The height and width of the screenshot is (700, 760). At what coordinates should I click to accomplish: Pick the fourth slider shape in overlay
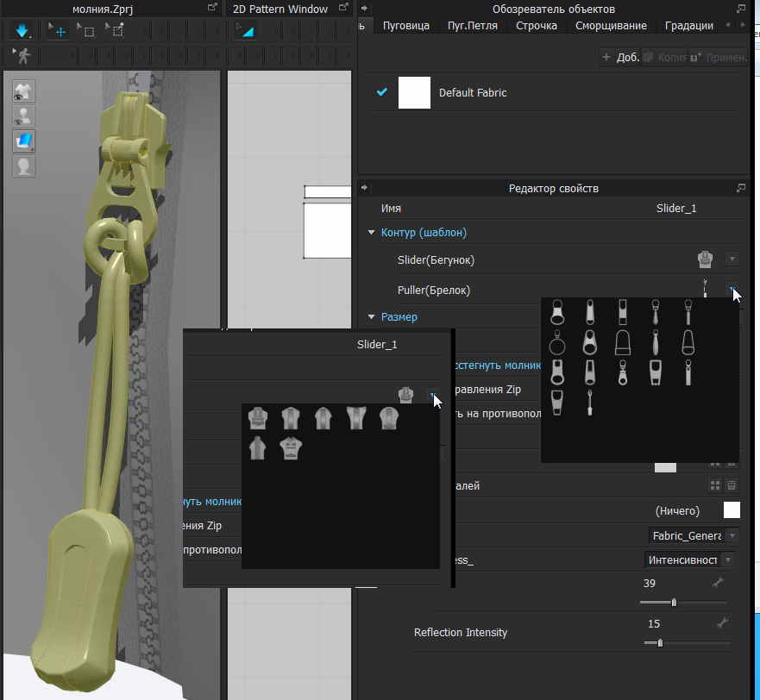[356, 419]
